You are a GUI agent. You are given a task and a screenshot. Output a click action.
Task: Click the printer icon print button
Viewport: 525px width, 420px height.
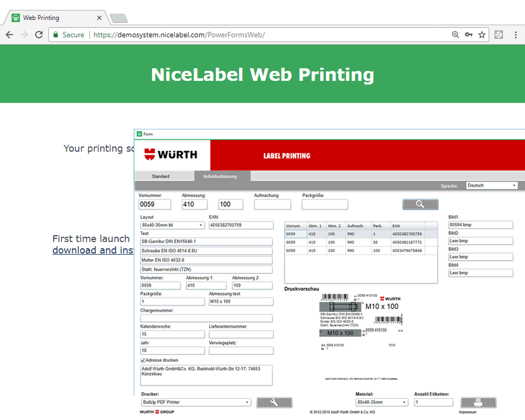point(478,402)
